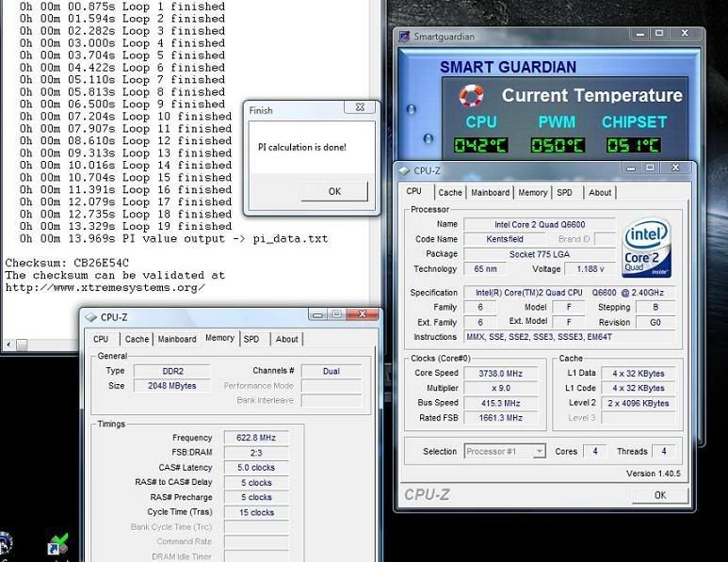Click the Specification field Intel(R) Core(TM)2 Quad CPU
This screenshot has height=562, width=728.
pyautogui.click(x=569, y=293)
